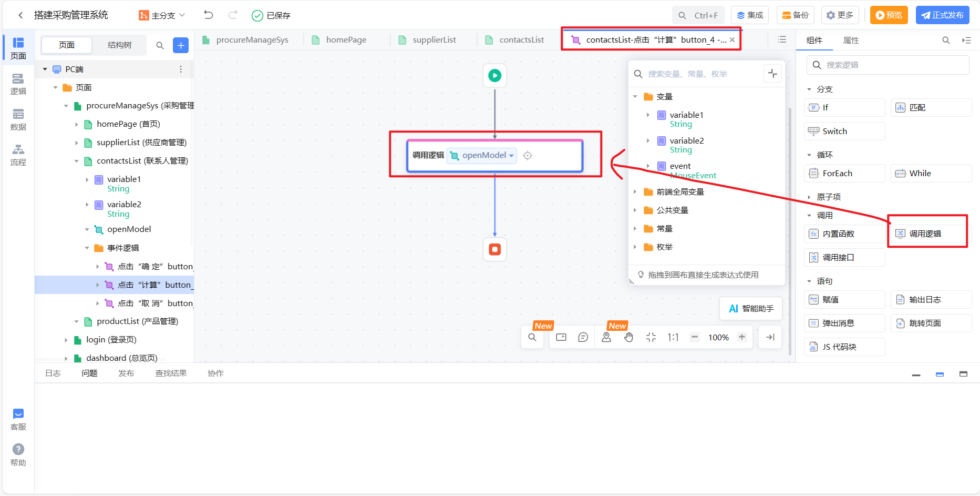Reset zoom with the 1:1 button
This screenshot has height=496, width=980.
click(x=673, y=338)
